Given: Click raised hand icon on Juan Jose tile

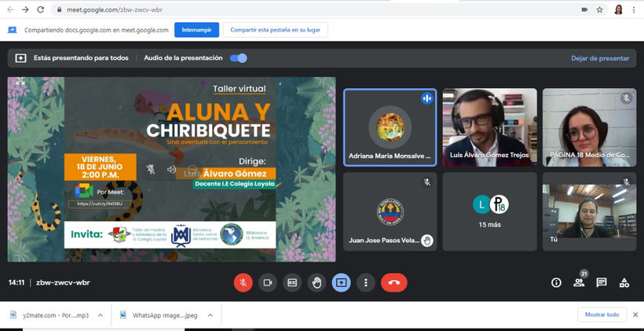Looking at the screenshot, I should click(x=427, y=240).
